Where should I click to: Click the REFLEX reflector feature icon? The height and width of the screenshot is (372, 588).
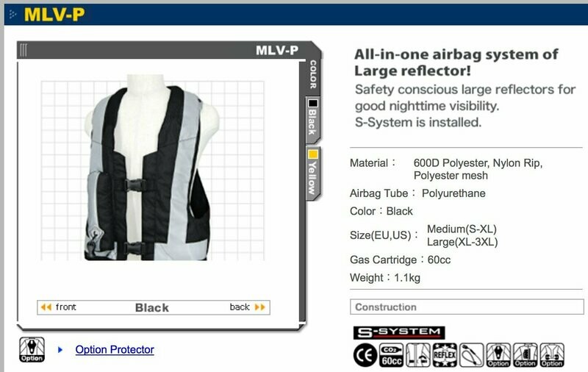coord(445,355)
